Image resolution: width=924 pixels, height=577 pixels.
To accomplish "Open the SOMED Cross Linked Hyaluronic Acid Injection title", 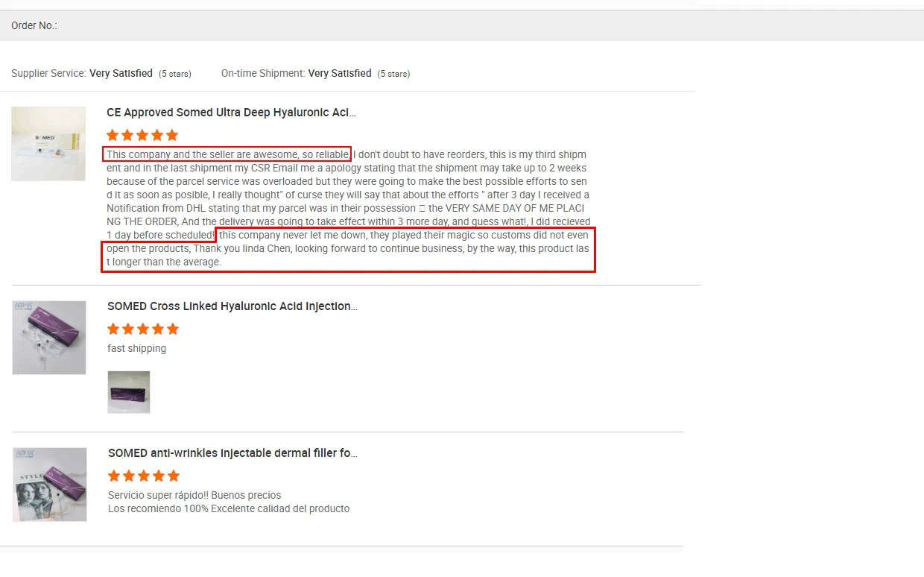I will tap(232, 306).
